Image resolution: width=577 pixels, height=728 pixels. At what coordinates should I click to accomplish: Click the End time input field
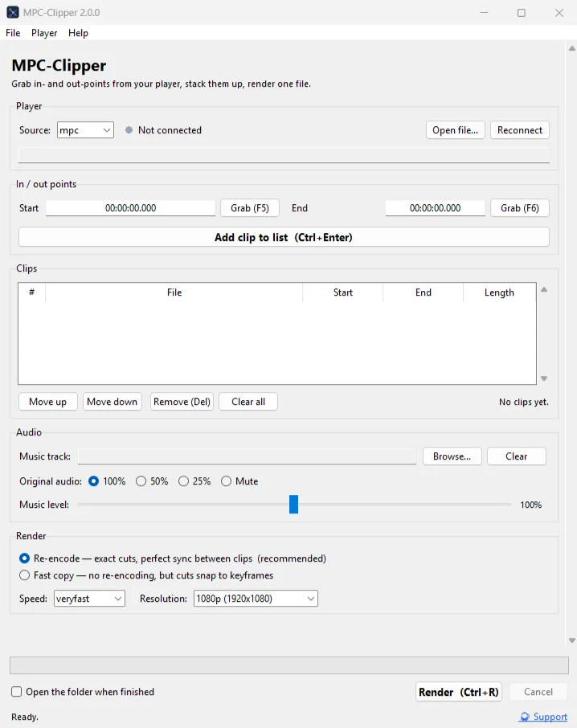pos(436,208)
